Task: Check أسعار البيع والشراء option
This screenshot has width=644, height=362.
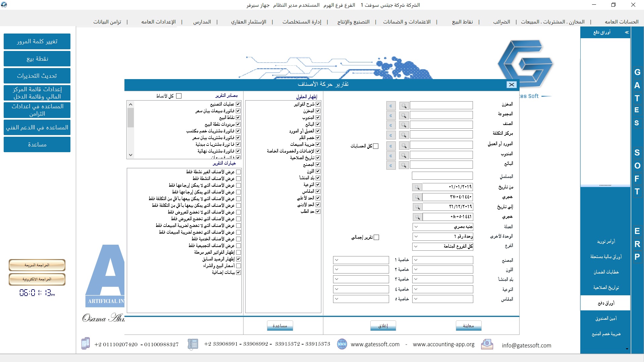Action: (238, 266)
